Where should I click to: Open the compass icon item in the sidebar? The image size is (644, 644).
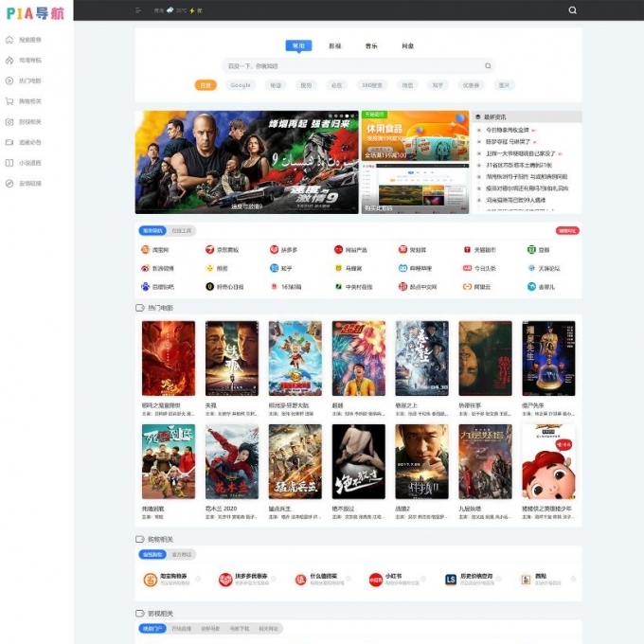pos(9,184)
